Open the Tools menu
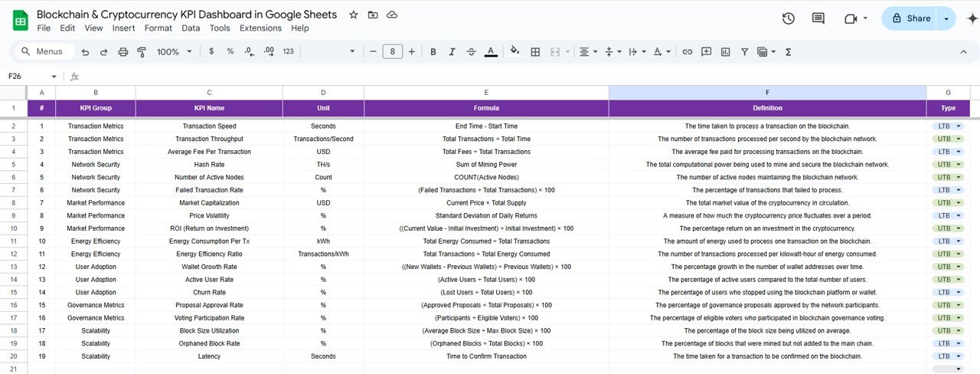The image size is (980, 374). pos(220,28)
